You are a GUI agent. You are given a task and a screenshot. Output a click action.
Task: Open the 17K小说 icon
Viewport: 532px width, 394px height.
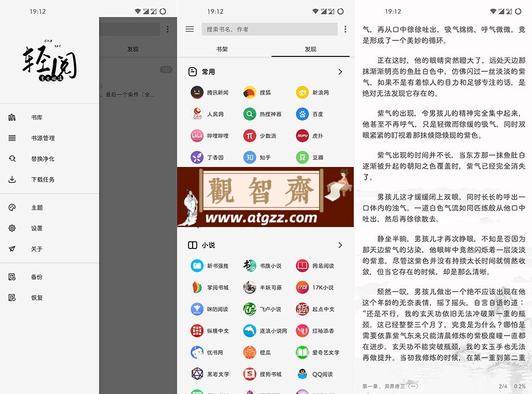point(302,288)
